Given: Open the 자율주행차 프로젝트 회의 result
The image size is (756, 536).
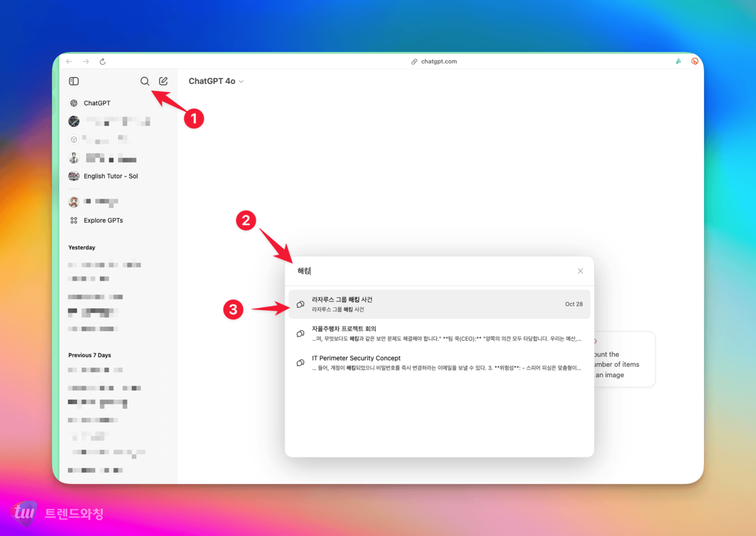Looking at the screenshot, I should [x=439, y=334].
